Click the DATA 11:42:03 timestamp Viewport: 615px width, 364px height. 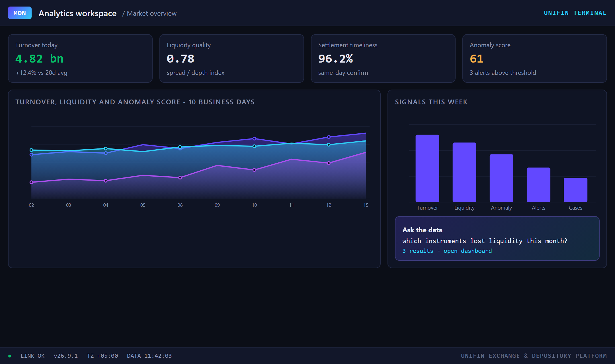tap(149, 356)
